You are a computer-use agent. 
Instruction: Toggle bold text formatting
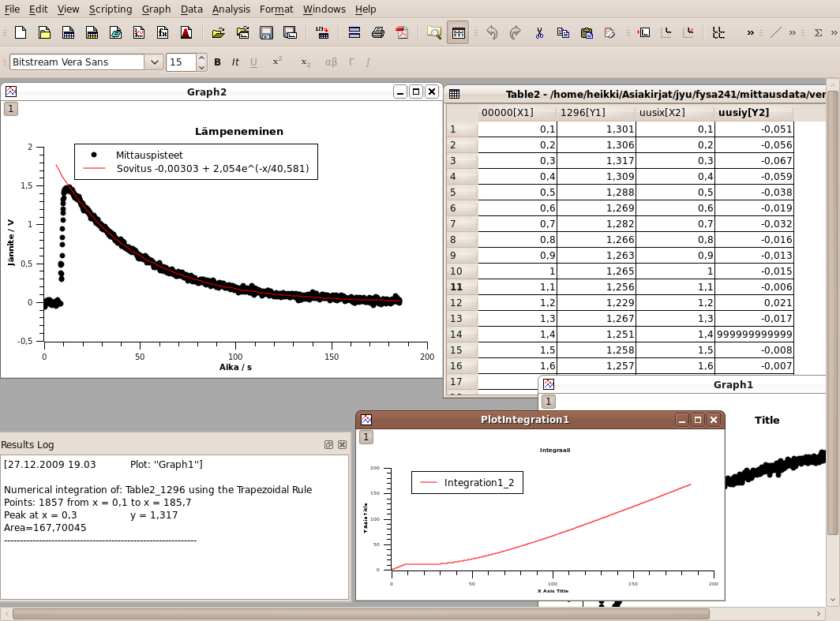(218, 62)
